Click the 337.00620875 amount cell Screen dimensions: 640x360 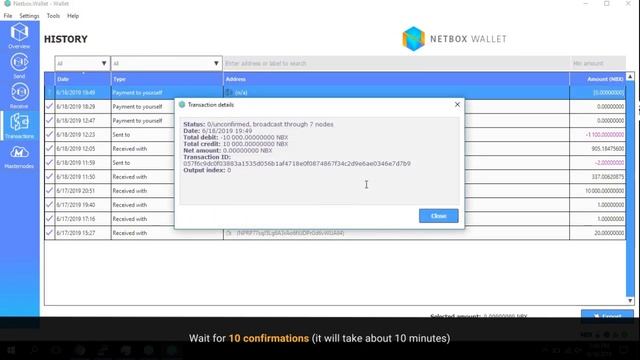tap(598, 177)
